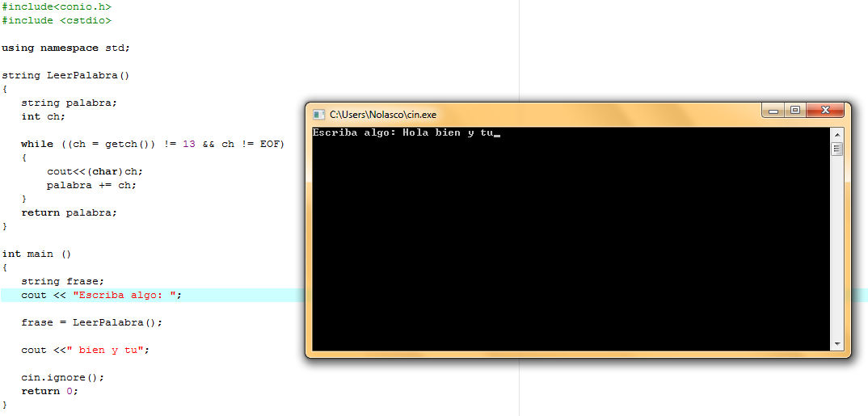
Task: Click the 'palabra += ch;' statement
Action: click(91, 185)
